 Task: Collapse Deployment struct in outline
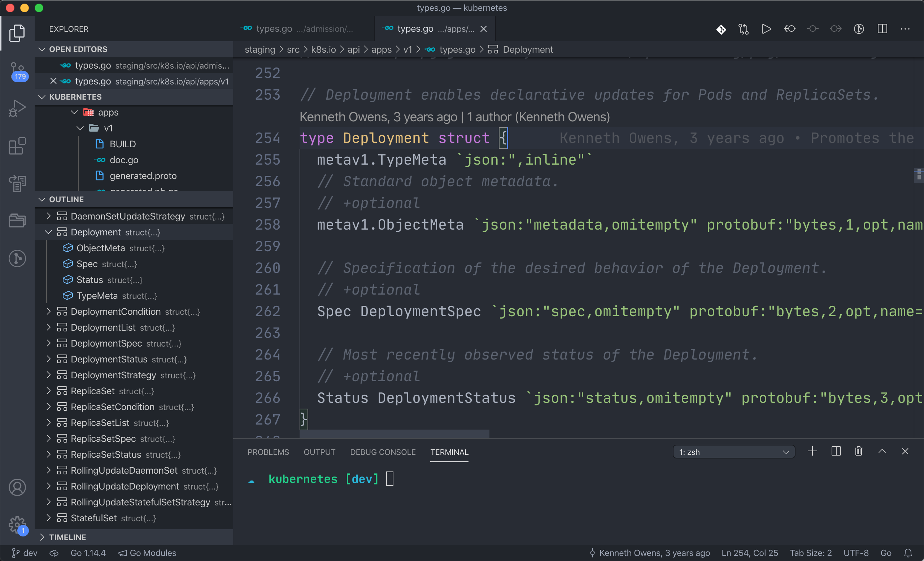point(48,232)
